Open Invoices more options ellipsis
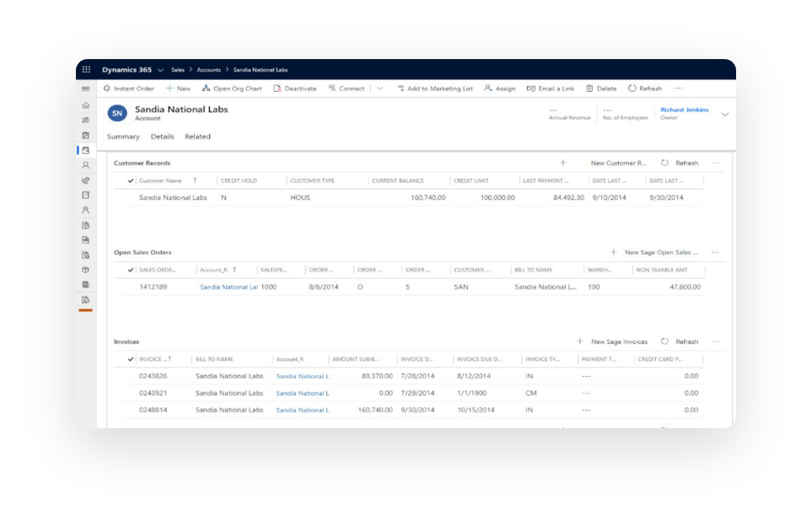812x521 pixels. coord(715,341)
